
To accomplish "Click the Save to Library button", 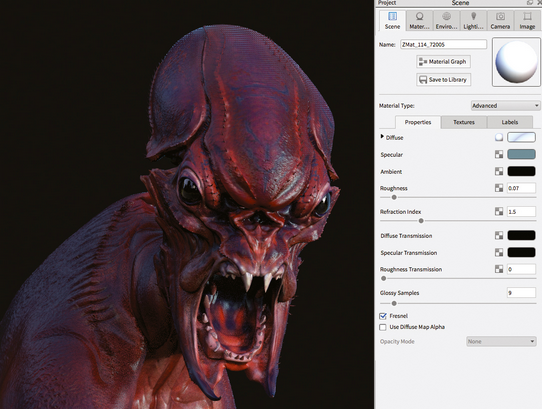I will point(443,80).
